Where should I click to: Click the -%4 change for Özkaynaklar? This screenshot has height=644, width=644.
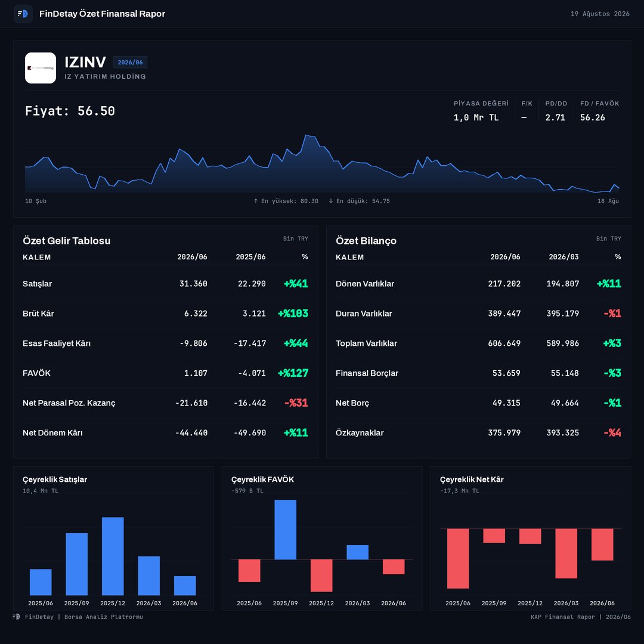tap(612, 432)
